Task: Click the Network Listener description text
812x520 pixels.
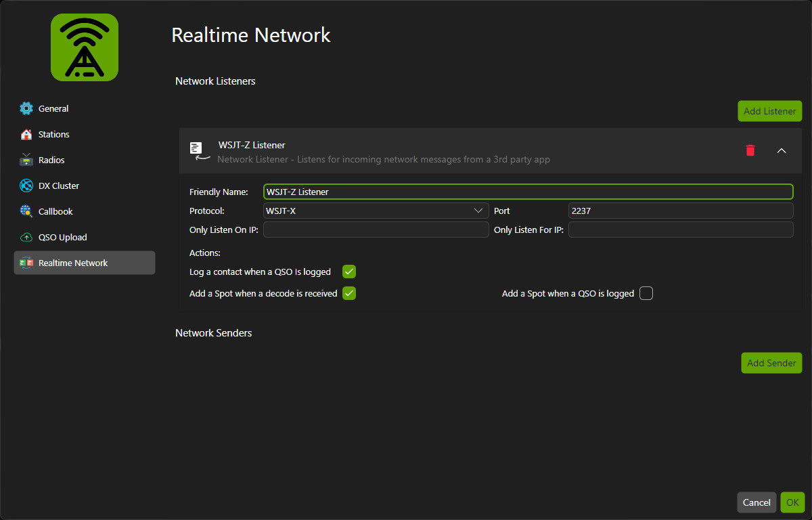Action: tap(384, 160)
